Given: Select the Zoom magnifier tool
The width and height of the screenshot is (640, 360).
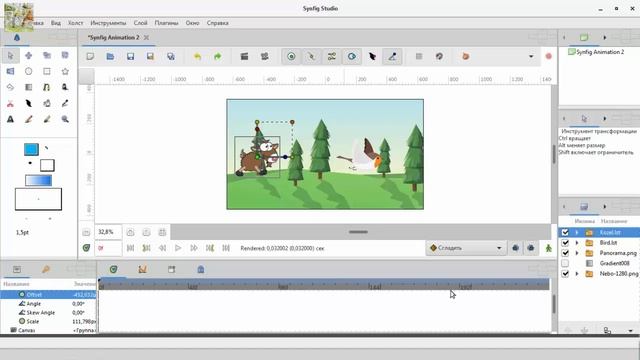Looking at the screenshot, I should [x=65, y=119].
